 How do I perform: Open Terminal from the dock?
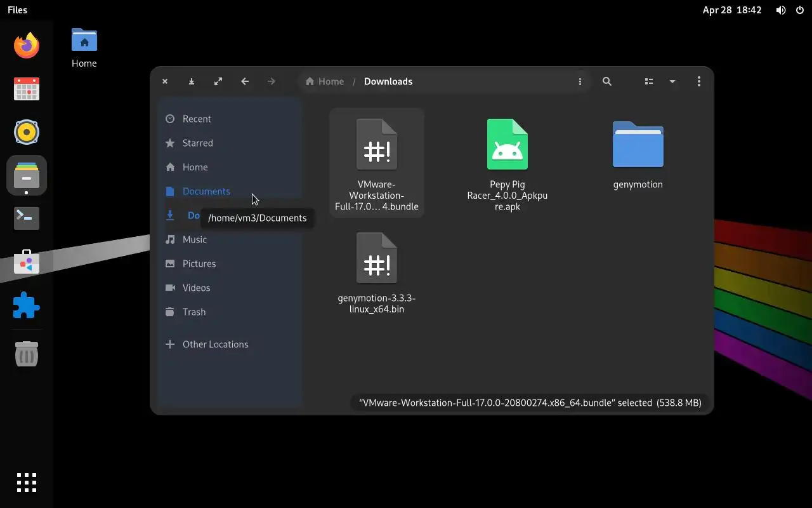tap(27, 218)
